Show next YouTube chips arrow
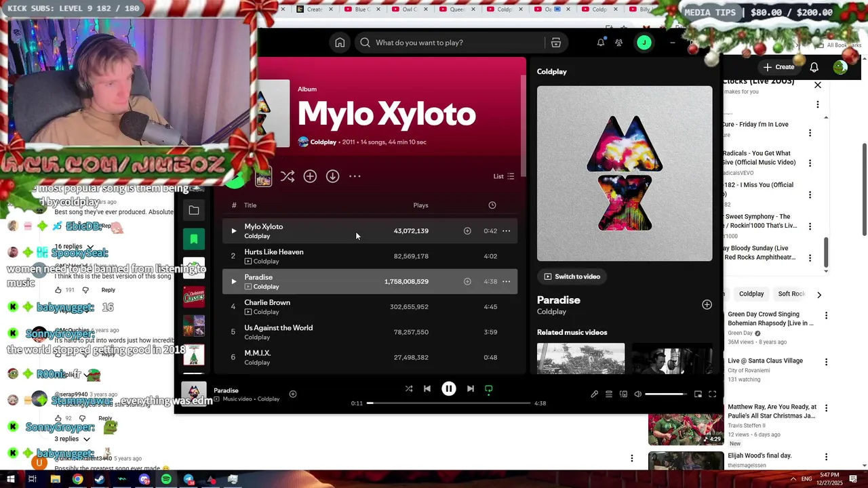Viewport: 868px width, 488px height. (819, 295)
